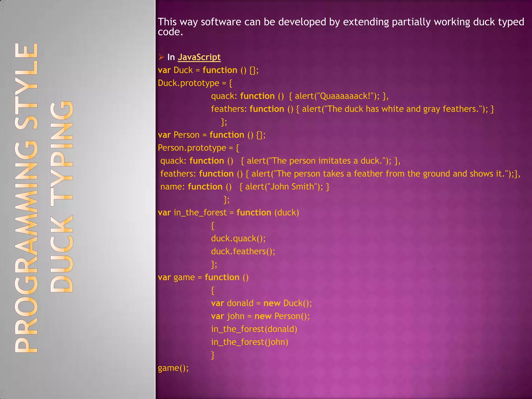Click the white and gray feathers line

tap(352, 109)
